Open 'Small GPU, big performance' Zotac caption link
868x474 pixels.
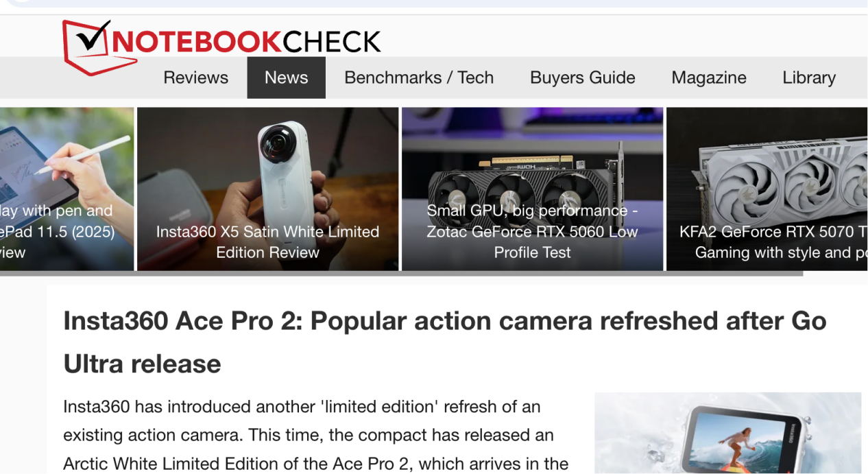point(532,232)
